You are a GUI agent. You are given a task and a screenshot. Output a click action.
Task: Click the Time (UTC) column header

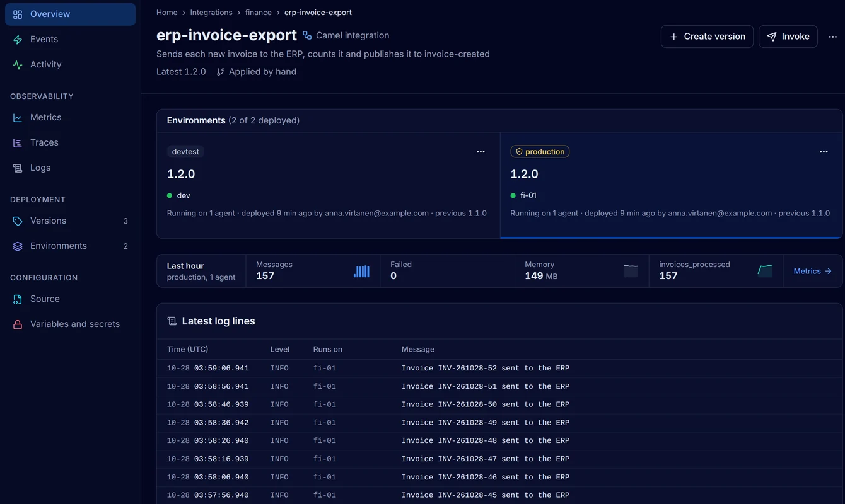188,349
